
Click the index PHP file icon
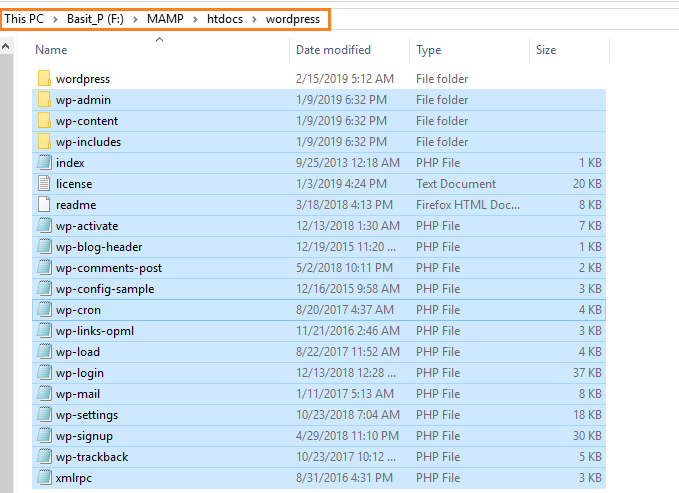click(44, 162)
